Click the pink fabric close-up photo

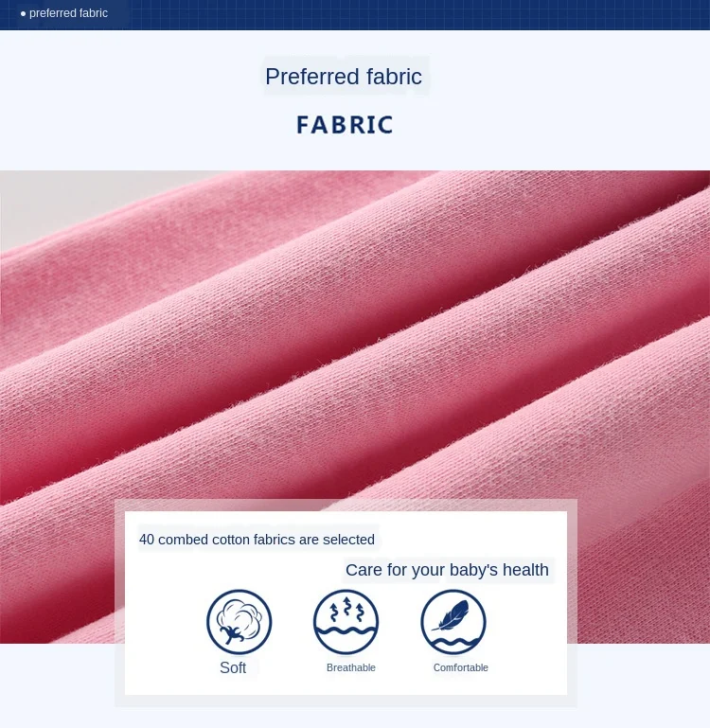pyautogui.click(x=355, y=334)
